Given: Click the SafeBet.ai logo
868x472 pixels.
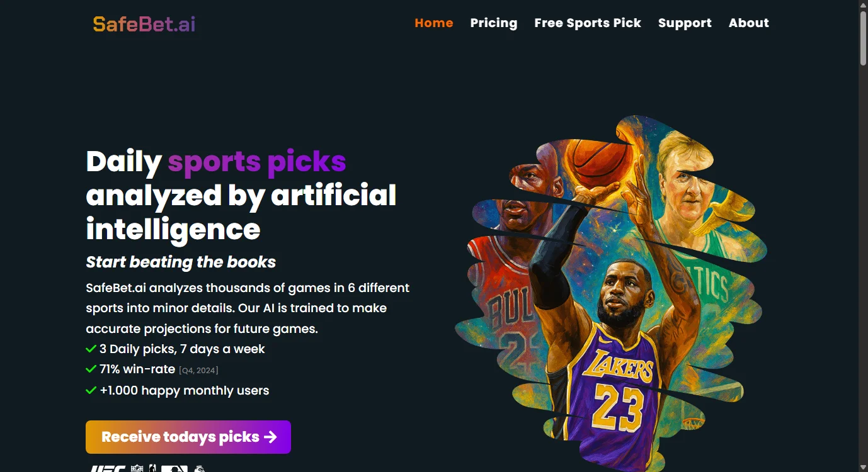Looking at the screenshot, I should (x=144, y=23).
